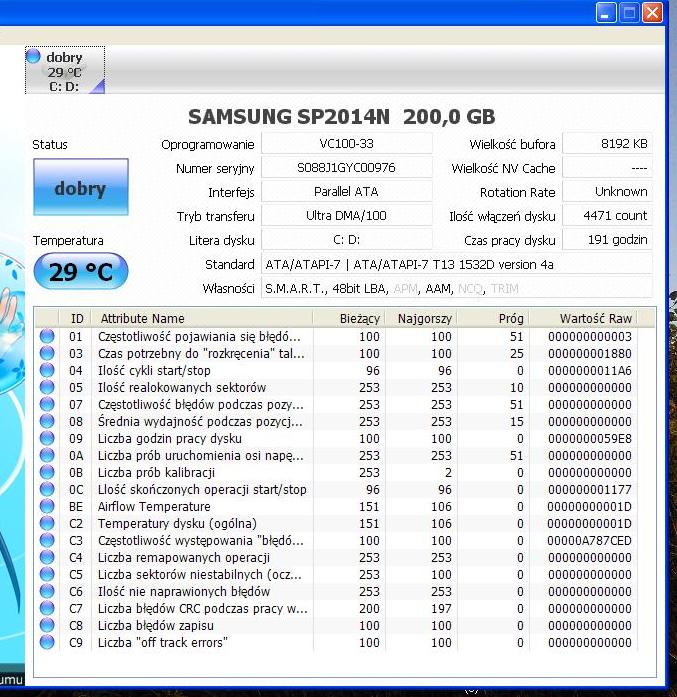Click the serial number field S088J1GYC00976

click(347, 168)
